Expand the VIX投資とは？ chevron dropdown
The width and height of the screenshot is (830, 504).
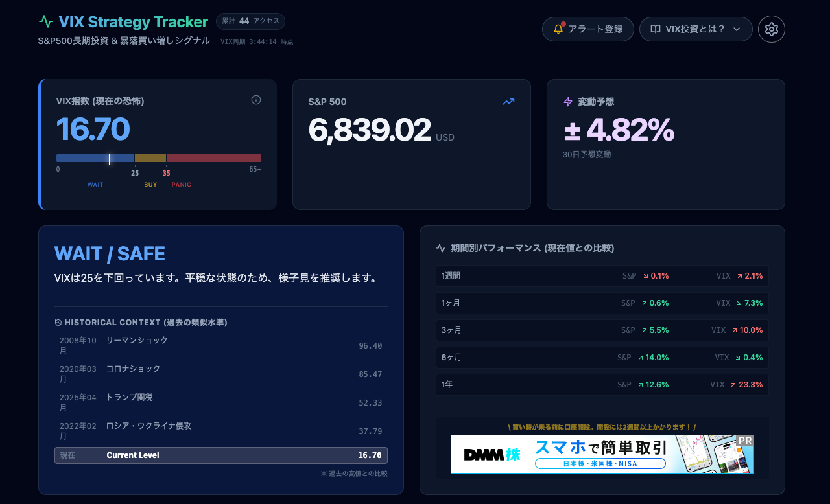tap(737, 29)
